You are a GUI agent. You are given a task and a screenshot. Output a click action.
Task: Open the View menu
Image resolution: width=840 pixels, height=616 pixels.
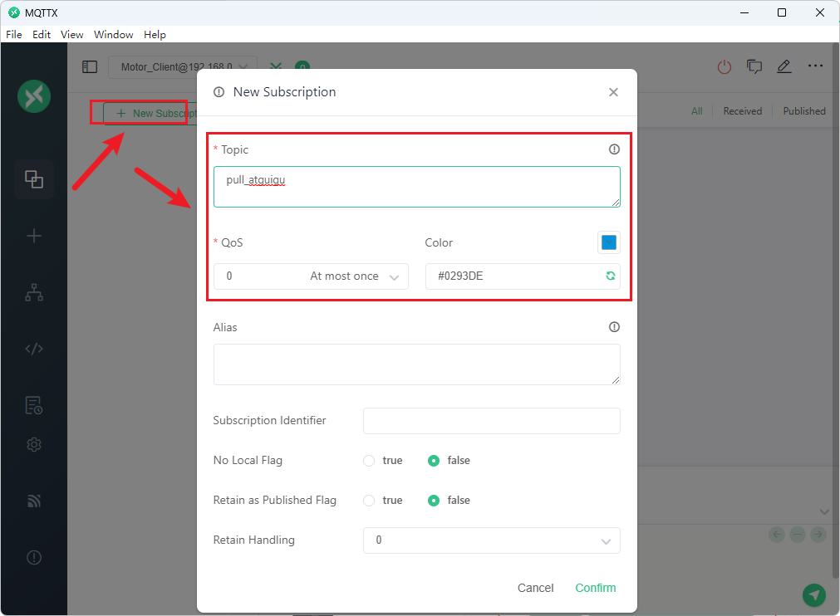[72, 35]
